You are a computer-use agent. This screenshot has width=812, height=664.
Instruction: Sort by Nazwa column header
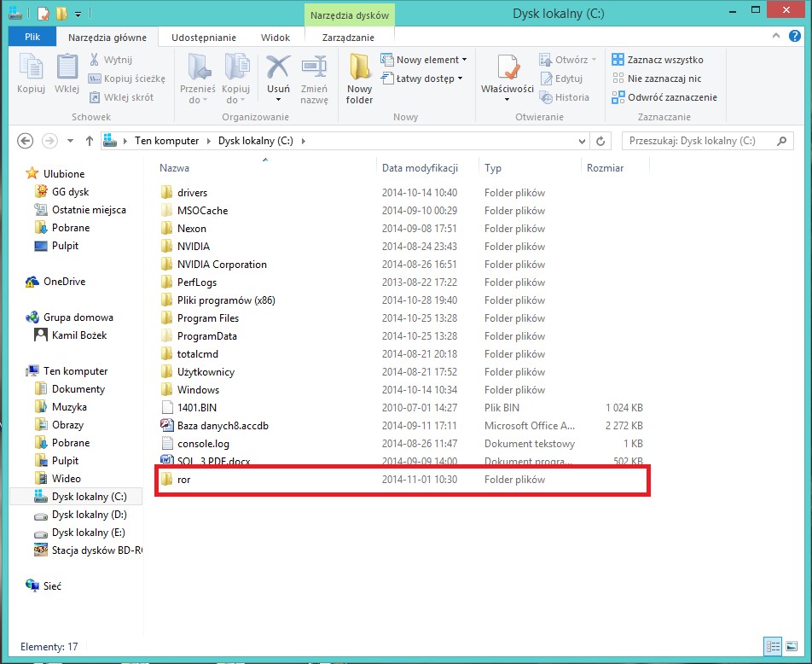coord(174,168)
